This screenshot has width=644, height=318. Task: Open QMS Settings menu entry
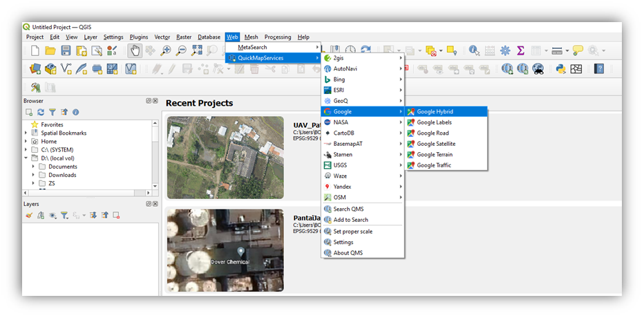363,242
